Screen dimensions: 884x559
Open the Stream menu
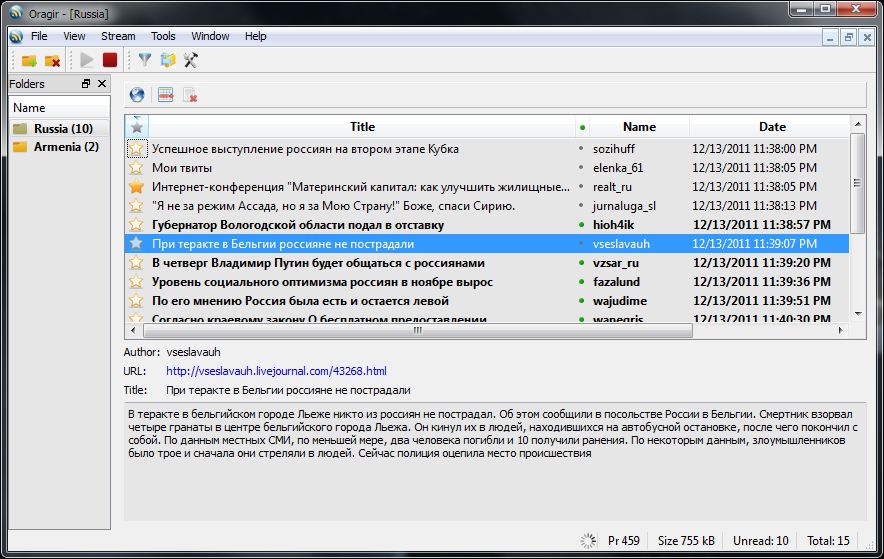(118, 36)
